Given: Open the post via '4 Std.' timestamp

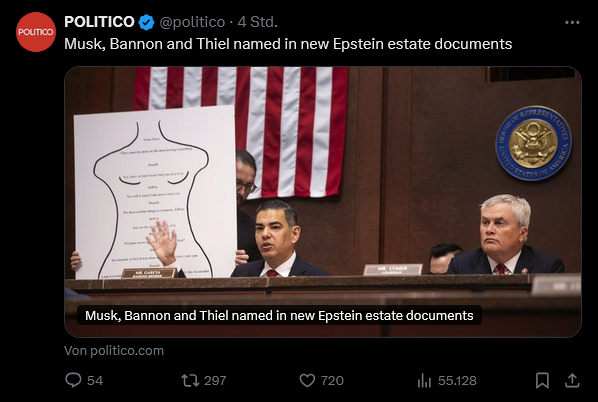Looking at the screenshot, I should point(257,22).
